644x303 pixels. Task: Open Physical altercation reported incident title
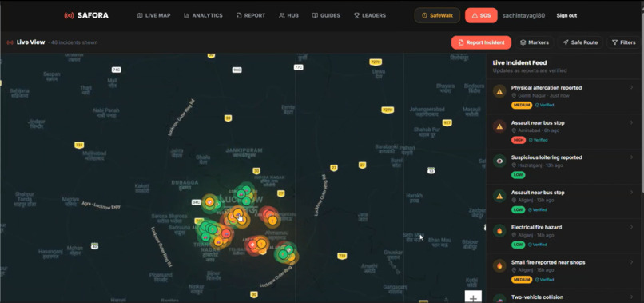pos(547,88)
